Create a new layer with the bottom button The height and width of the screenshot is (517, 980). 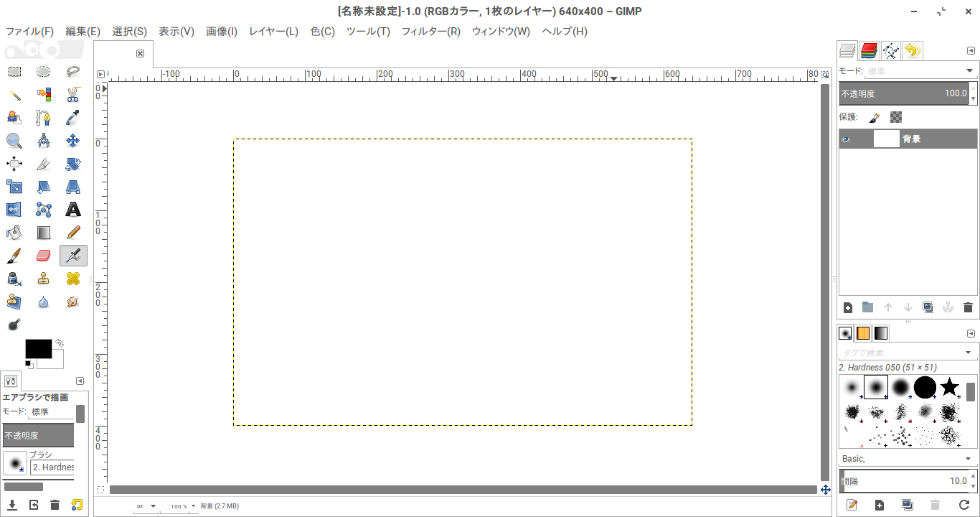click(848, 307)
